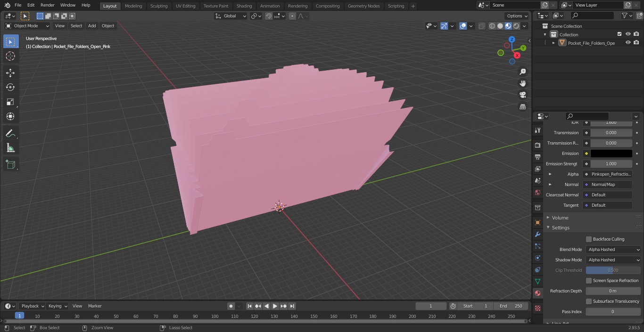Click the outliner search field
Viewport: 644px width, 332px height.
point(592,16)
